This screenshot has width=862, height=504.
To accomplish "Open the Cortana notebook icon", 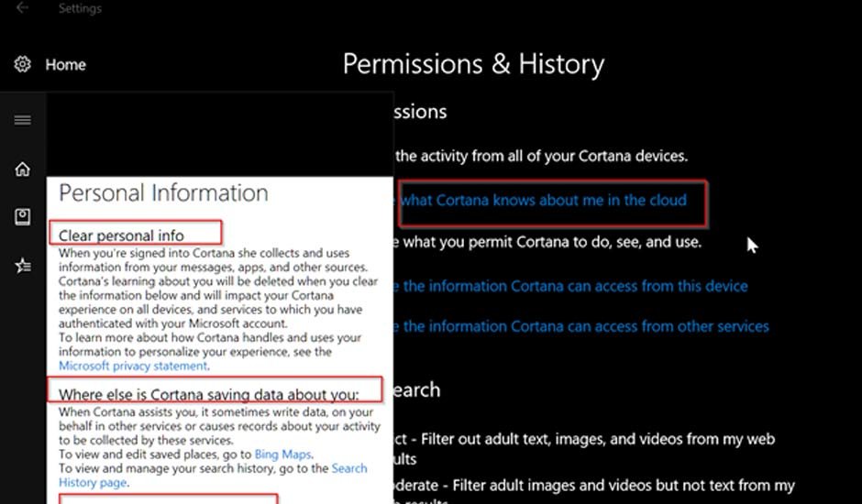I will 23,217.
